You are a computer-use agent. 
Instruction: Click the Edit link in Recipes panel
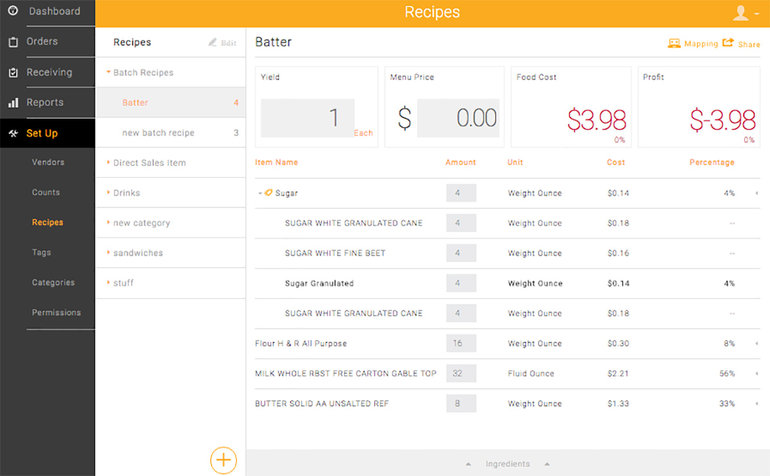click(228, 43)
